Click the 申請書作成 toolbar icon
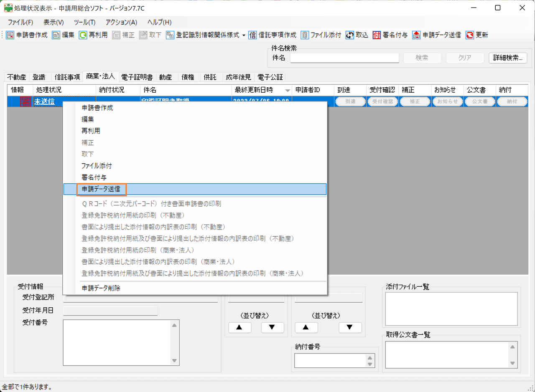Viewport: 535px width, 392px height. [x=10, y=35]
